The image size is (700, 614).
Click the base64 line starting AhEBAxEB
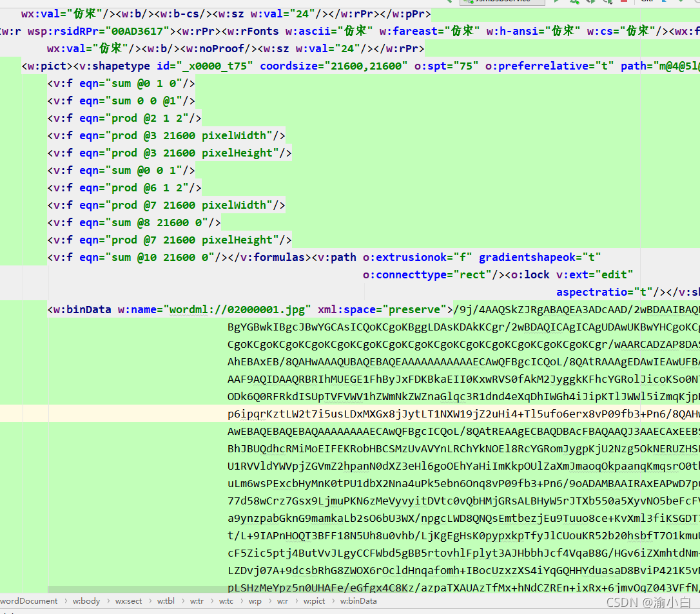coord(463,362)
